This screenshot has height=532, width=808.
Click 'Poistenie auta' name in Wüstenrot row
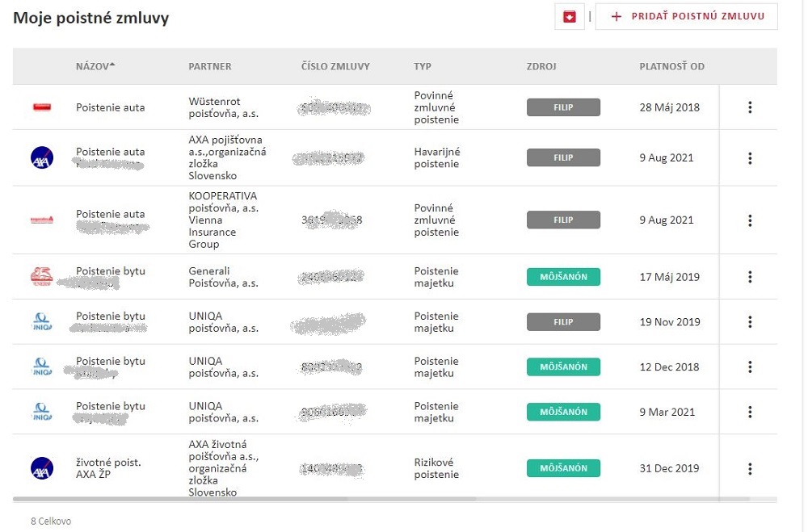point(110,107)
